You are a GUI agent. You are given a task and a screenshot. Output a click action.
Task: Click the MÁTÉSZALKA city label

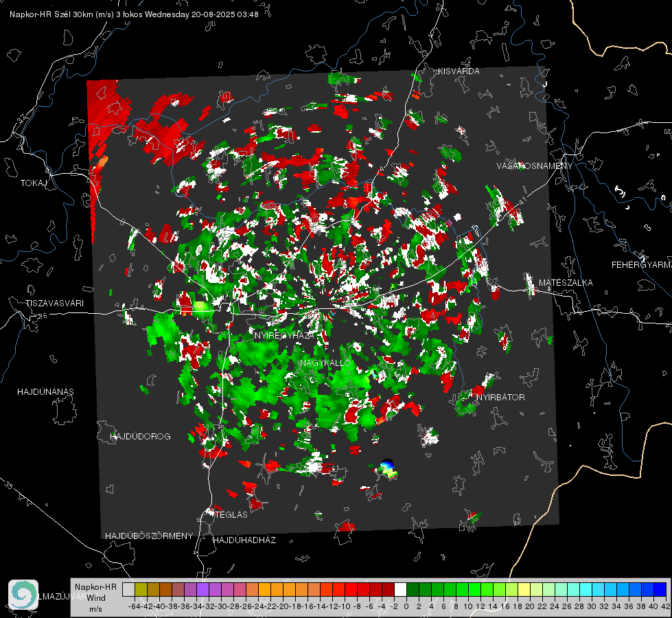coord(566,283)
